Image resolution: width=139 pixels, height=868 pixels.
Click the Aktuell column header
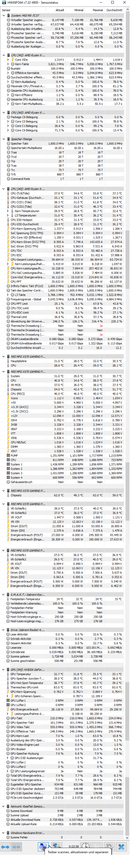tap(60, 10)
